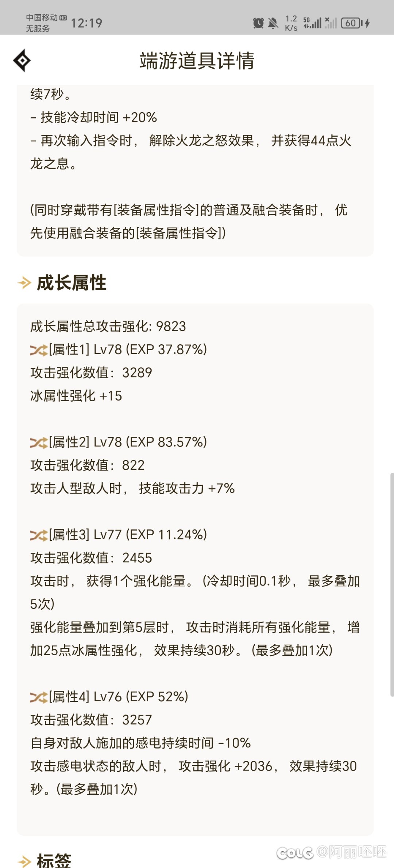Click the battery level indicator
The image size is (394, 868).
coord(351,23)
